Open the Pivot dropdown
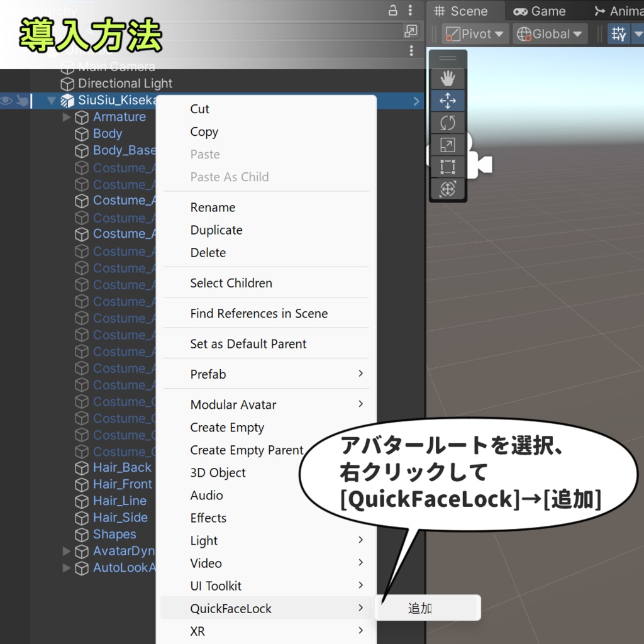 tap(475, 34)
